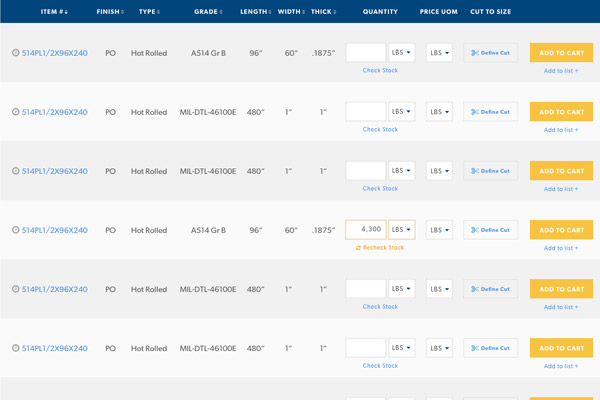The width and height of the screenshot is (600, 400).
Task: Open Price UOM dropdown in the second row
Action: click(x=439, y=111)
